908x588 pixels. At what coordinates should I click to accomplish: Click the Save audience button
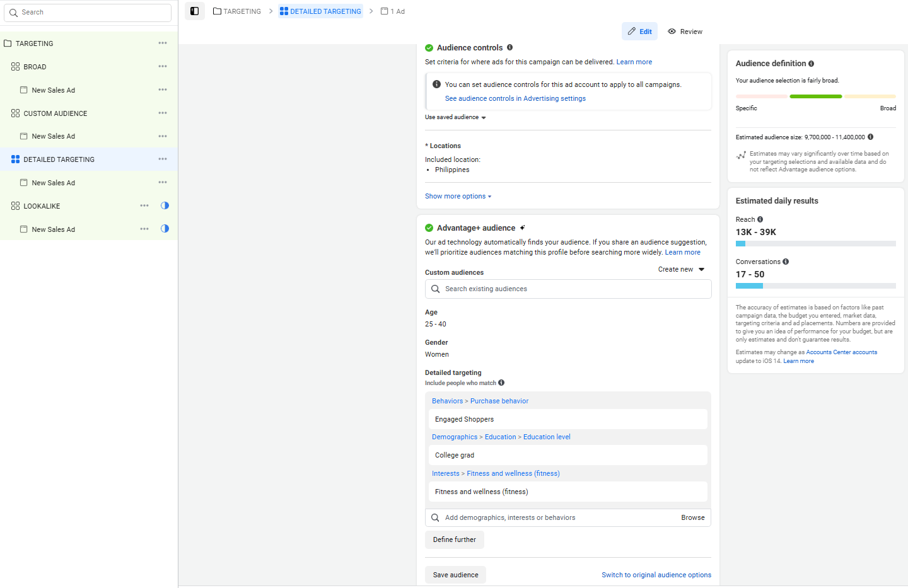click(x=455, y=575)
